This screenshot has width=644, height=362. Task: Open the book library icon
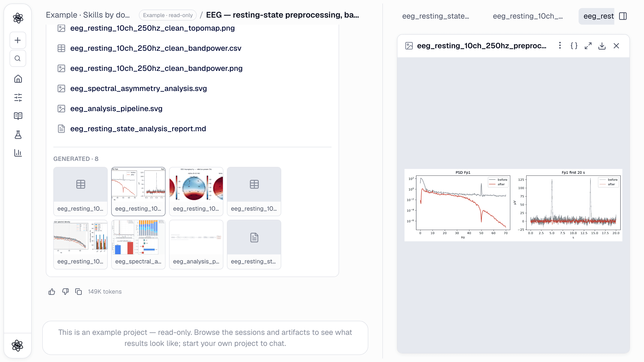pos(18,116)
